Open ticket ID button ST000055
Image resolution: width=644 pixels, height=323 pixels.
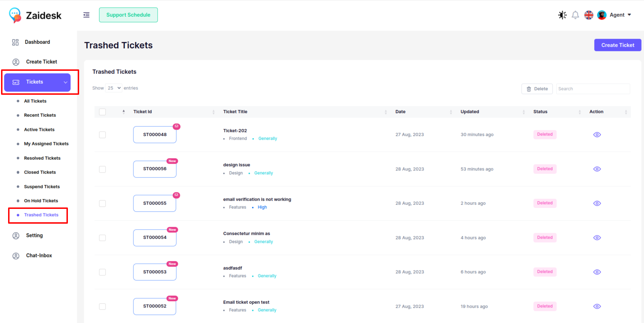click(x=155, y=203)
